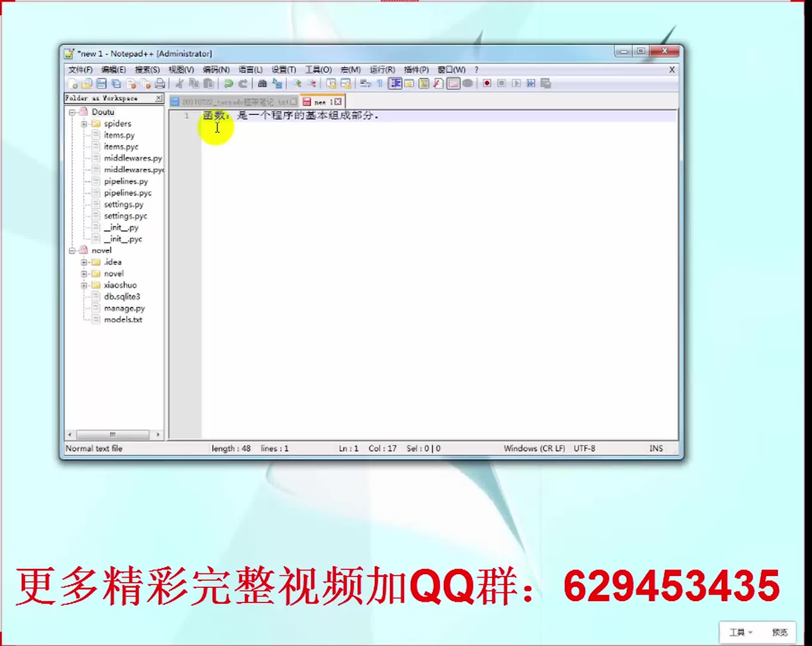This screenshot has width=812, height=646.
Task: Click the Print toolbar icon
Action: (160, 84)
